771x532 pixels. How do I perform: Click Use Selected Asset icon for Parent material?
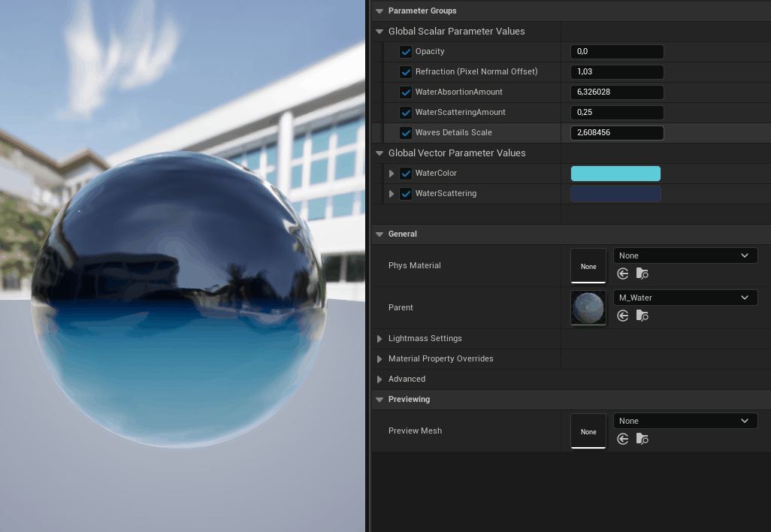622,316
